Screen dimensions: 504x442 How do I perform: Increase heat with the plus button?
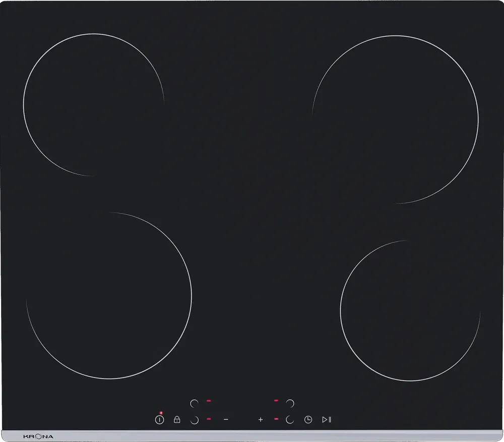261,419
